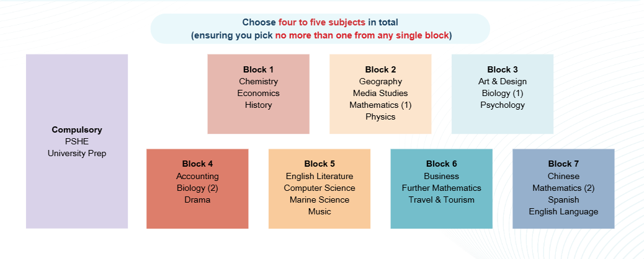Click PSHE in the Compulsory box
The image size is (644, 259).
(77, 141)
